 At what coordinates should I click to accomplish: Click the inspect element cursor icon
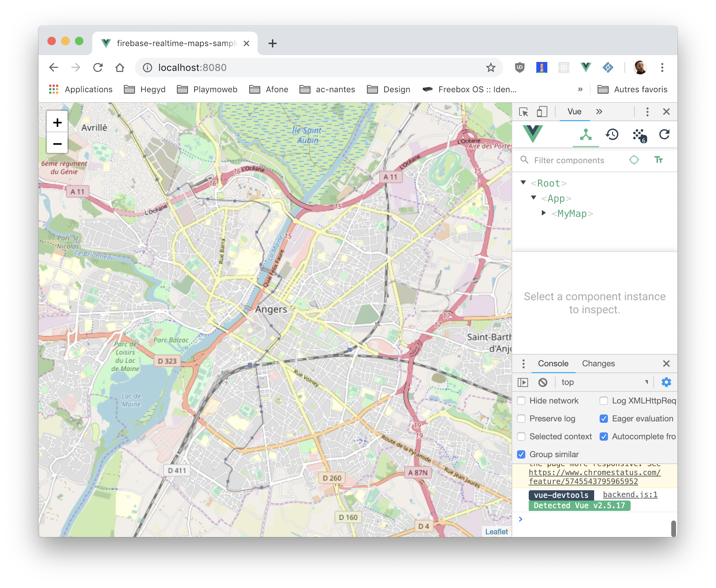(524, 112)
